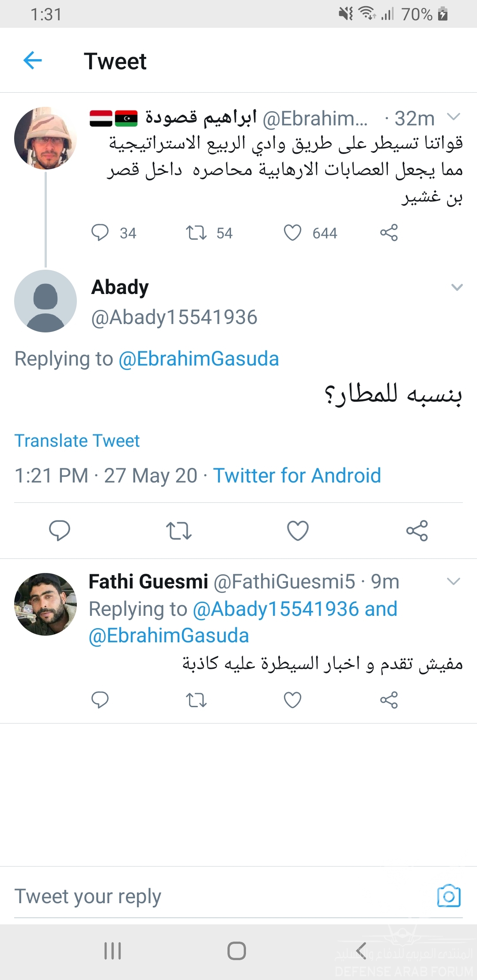Retweet Abady's main tweet
Viewport: 477px width, 980px height.
(x=178, y=531)
